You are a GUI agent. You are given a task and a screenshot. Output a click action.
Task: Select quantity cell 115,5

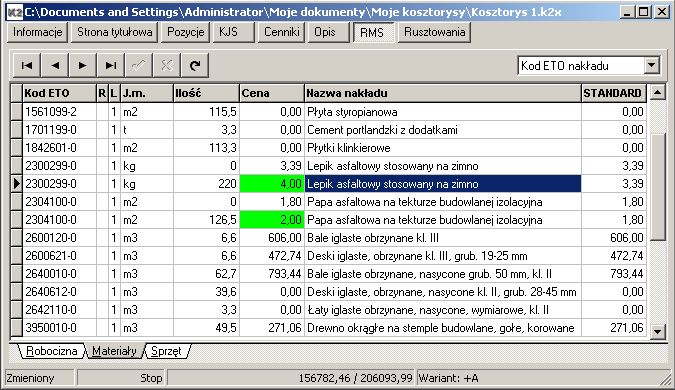click(x=206, y=112)
